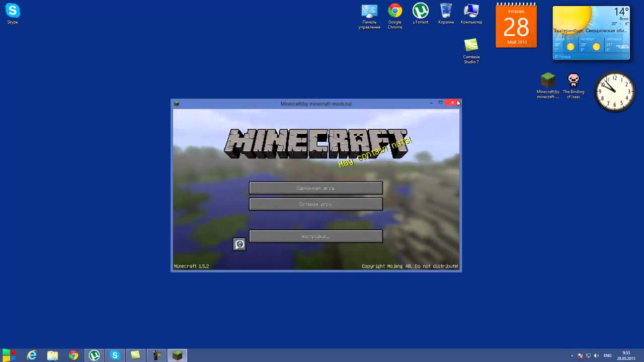Open multiplayer via the Сетевая игра button
The width and height of the screenshot is (644, 362).
(316, 204)
